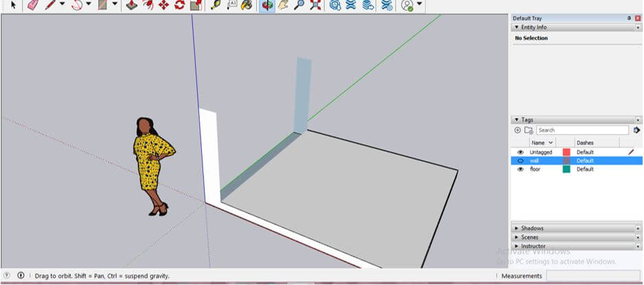Click the Measurements input box
The height and width of the screenshot is (285, 644).
pyautogui.click(x=593, y=276)
